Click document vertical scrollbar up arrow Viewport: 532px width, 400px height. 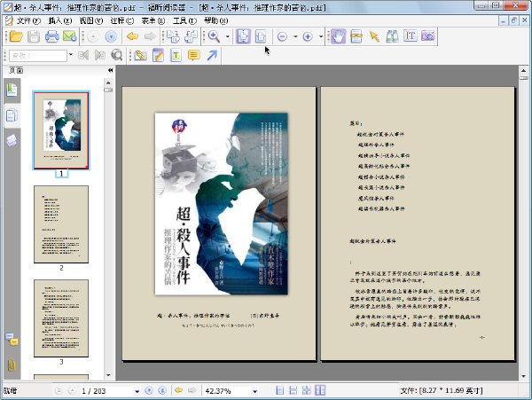(x=523, y=71)
